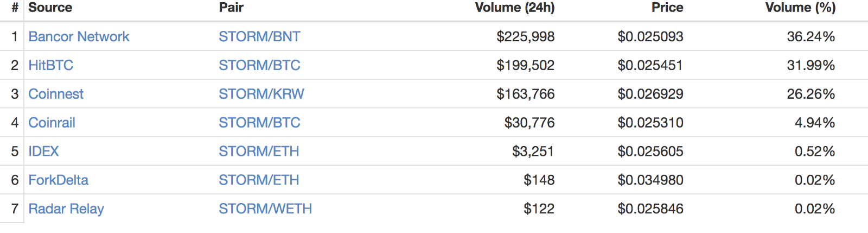Click the HitBTC source link
Screen dimensions: 868x233
coord(50,65)
